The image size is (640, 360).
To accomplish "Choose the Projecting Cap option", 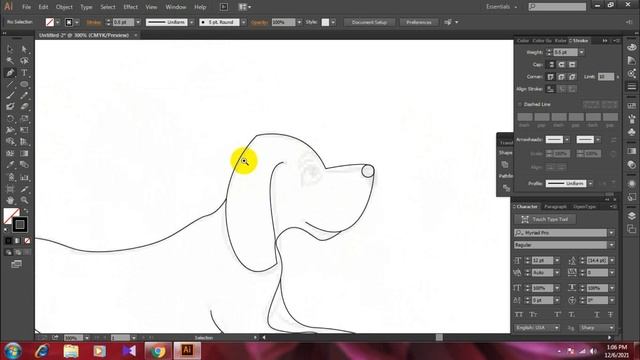I will point(572,64).
